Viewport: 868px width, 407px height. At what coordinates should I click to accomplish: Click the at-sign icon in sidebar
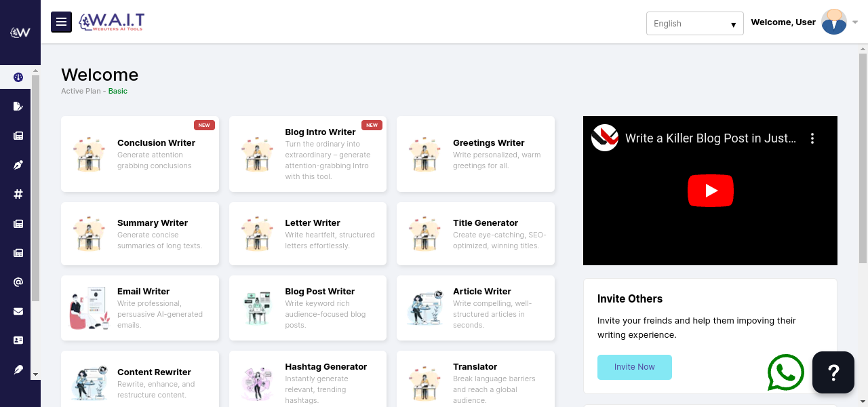tap(18, 282)
